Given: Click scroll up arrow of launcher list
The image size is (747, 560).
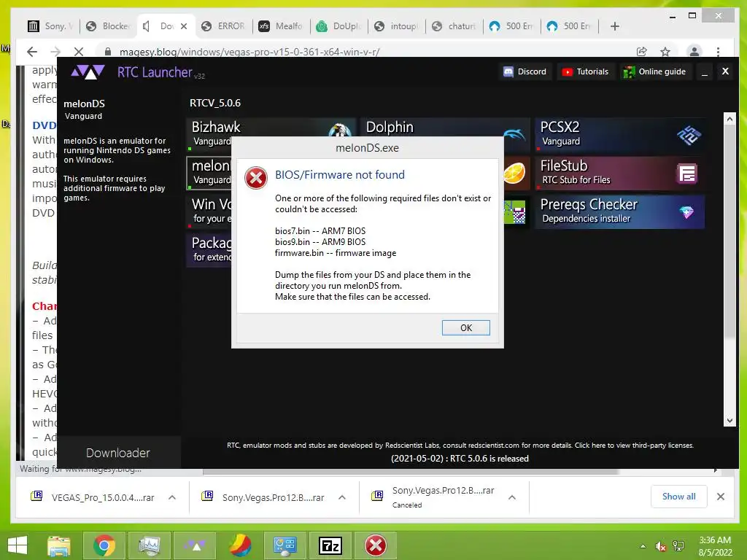Looking at the screenshot, I should pyautogui.click(x=729, y=119).
